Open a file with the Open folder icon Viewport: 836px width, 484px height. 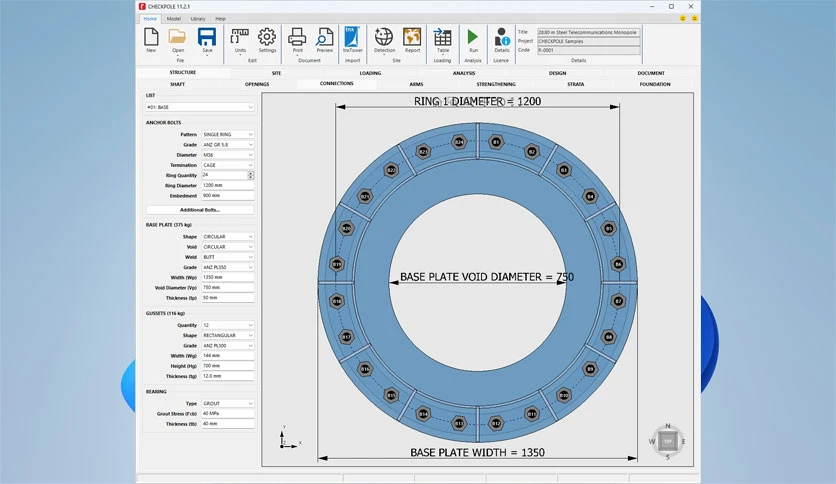coord(178,40)
